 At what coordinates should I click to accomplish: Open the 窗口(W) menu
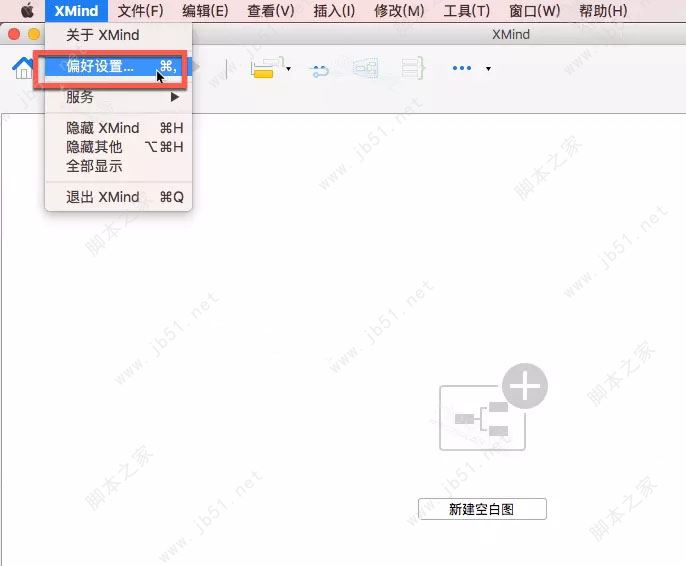click(535, 10)
